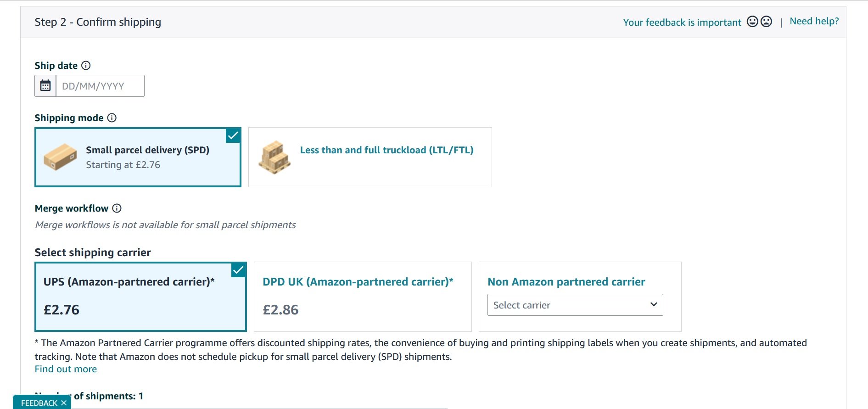Click the small parcel box image
Image resolution: width=868 pixels, height=409 pixels.
pyautogui.click(x=60, y=157)
